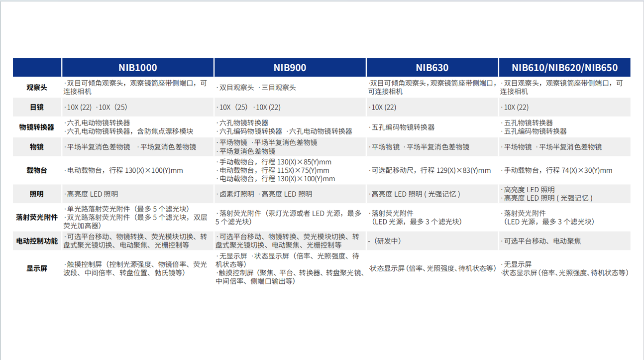The height and width of the screenshot is (360, 644).
Task: Click the NIB610/NIB620/NIB650 column header
Action: click(x=565, y=67)
